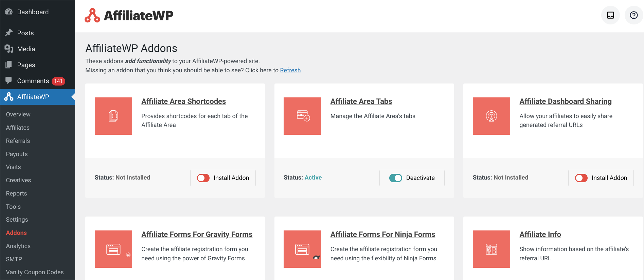Open Settings from the sidebar menu

(17, 219)
